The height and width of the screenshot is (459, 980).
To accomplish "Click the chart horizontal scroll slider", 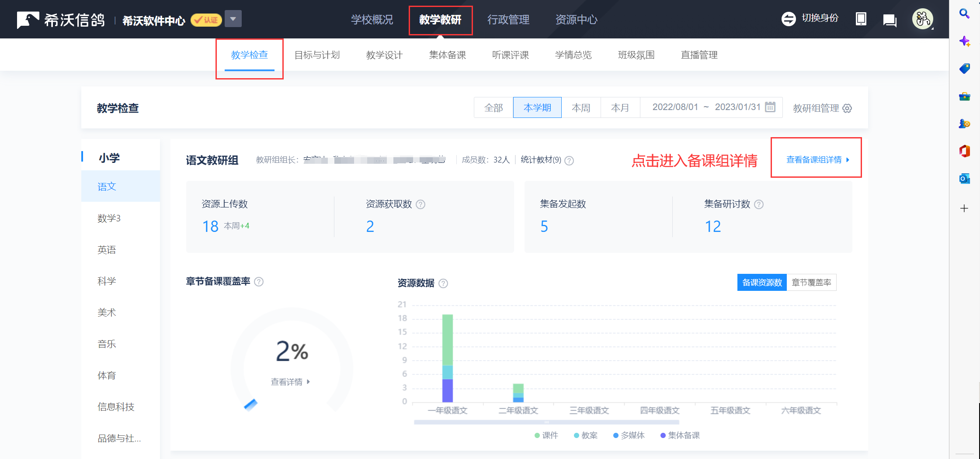I will click(x=546, y=422).
